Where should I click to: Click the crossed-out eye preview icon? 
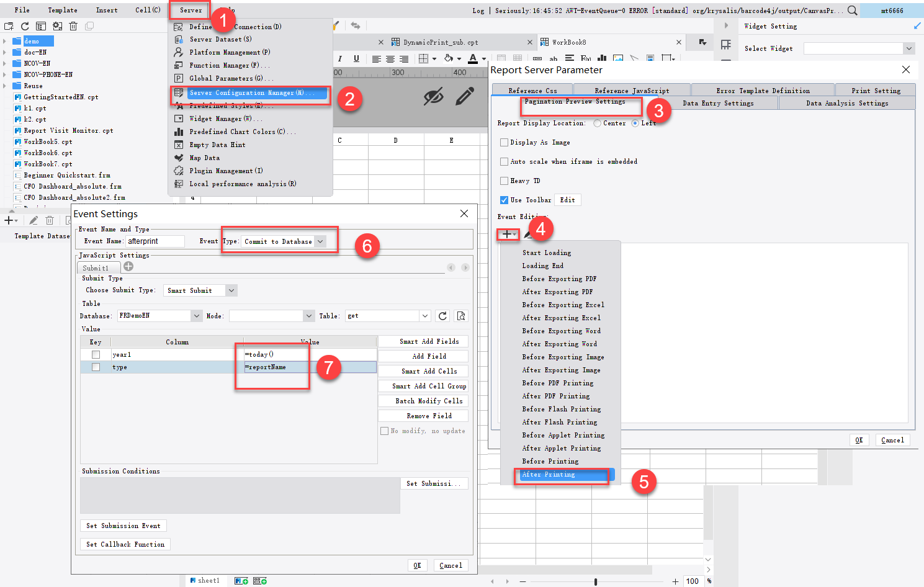click(433, 96)
